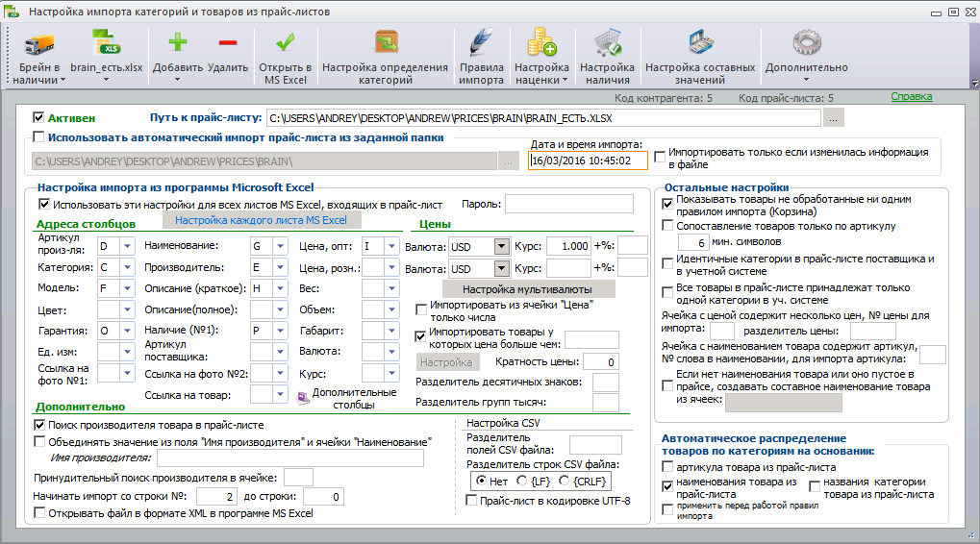This screenshot has width=980, height=544.
Task: Open 'Настройка составных значений' toolbar item
Action: coord(700,56)
